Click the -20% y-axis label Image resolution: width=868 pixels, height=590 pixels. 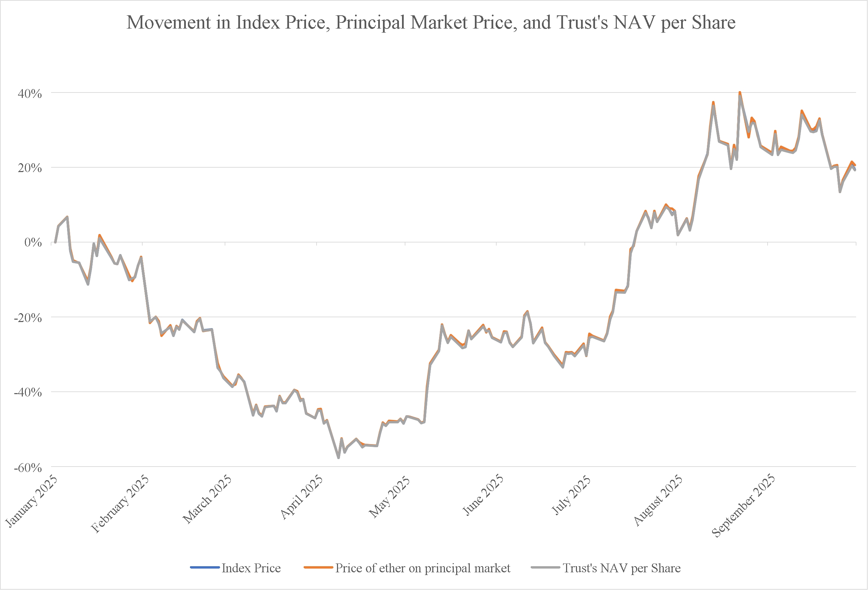28,318
